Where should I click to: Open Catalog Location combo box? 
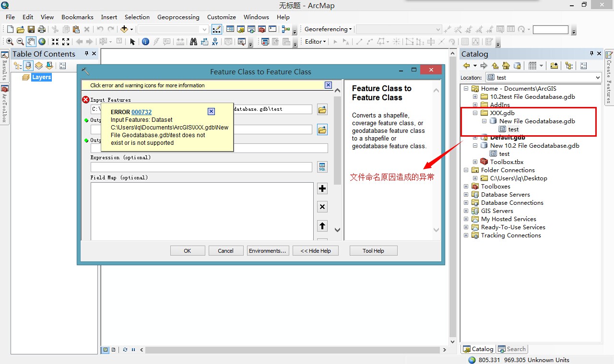click(x=544, y=77)
